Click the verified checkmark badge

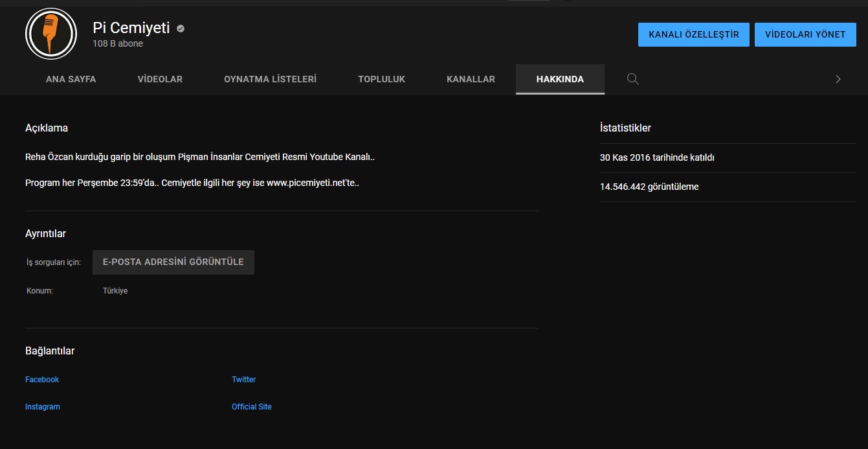pyautogui.click(x=181, y=29)
